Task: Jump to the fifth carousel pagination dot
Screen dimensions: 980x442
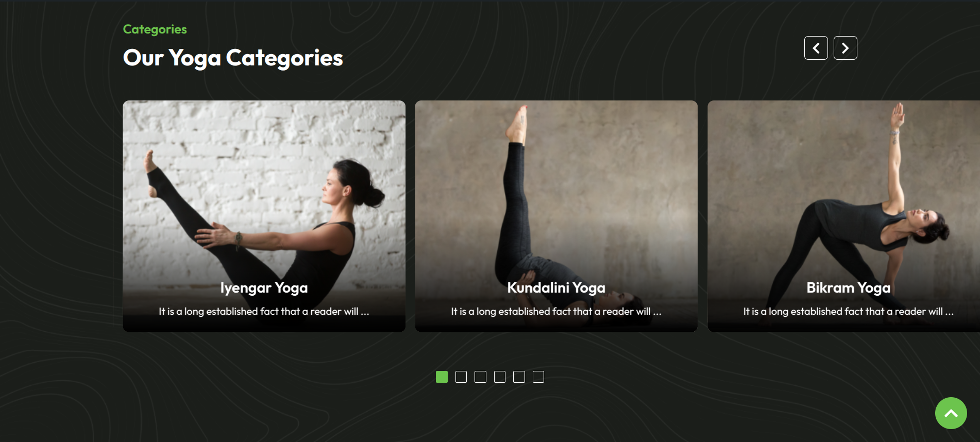Action: (519, 377)
